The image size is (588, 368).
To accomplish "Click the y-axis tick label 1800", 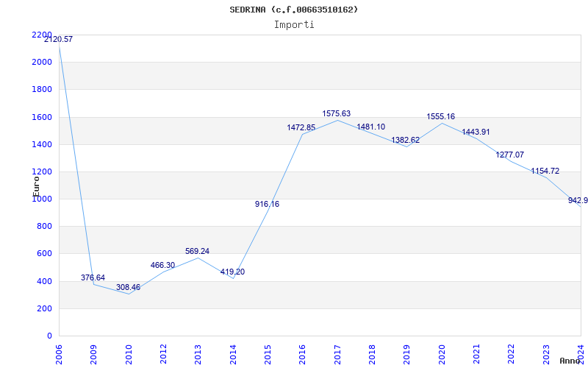I will click(x=42, y=89).
